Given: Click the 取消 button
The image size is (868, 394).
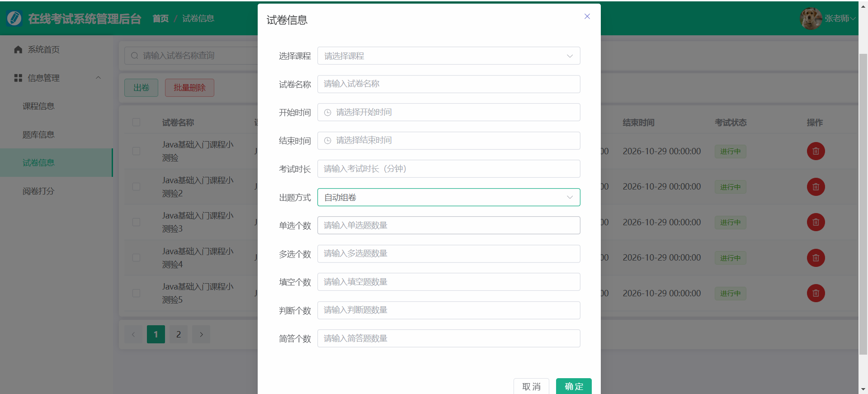Looking at the screenshot, I should (x=531, y=386).
